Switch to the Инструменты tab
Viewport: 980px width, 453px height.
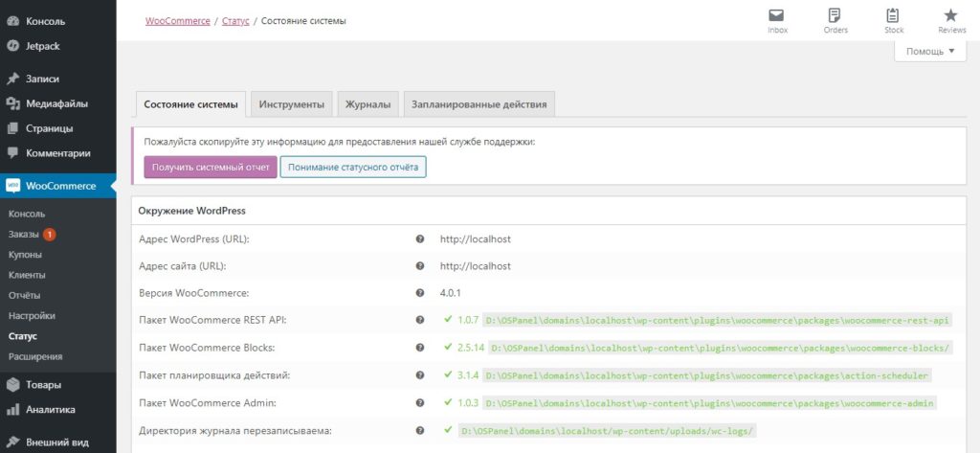click(x=292, y=104)
